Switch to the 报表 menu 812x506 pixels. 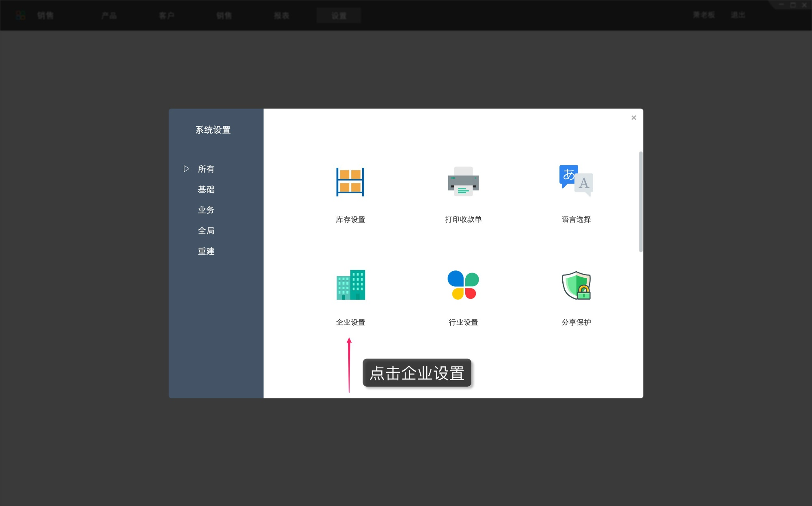(282, 15)
